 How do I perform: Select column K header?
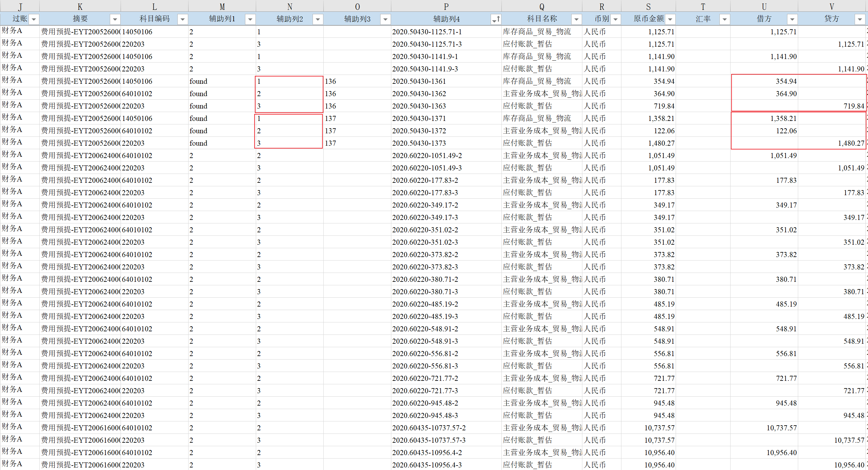80,6
